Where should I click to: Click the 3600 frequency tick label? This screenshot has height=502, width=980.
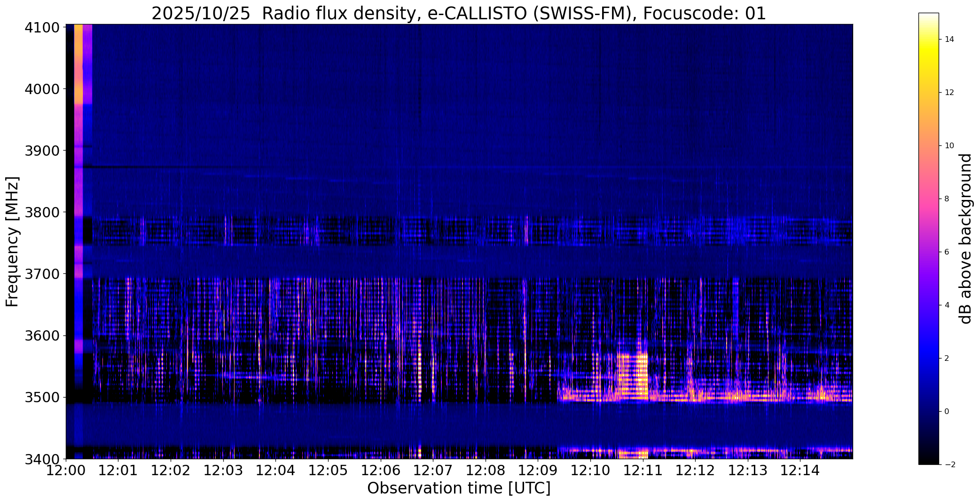coord(42,336)
